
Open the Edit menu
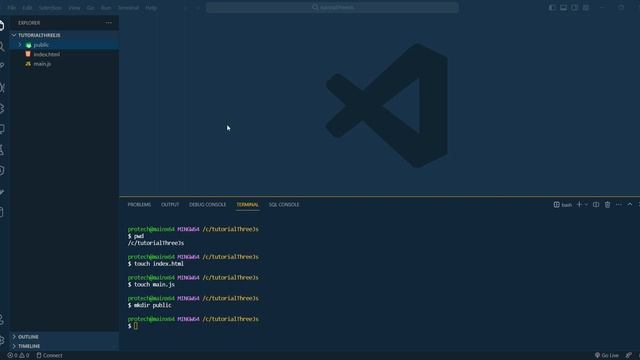click(27, 8)
